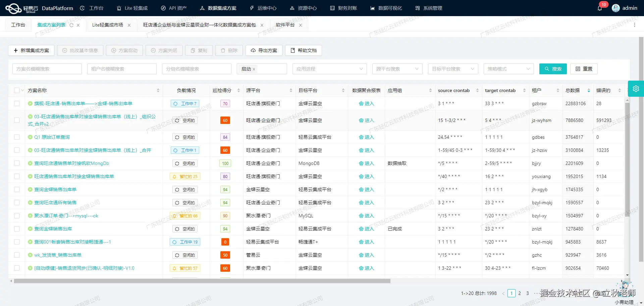Screen dimensions: 644x306
Task: Switch to the 软件平台 tab
Action: 285,25
